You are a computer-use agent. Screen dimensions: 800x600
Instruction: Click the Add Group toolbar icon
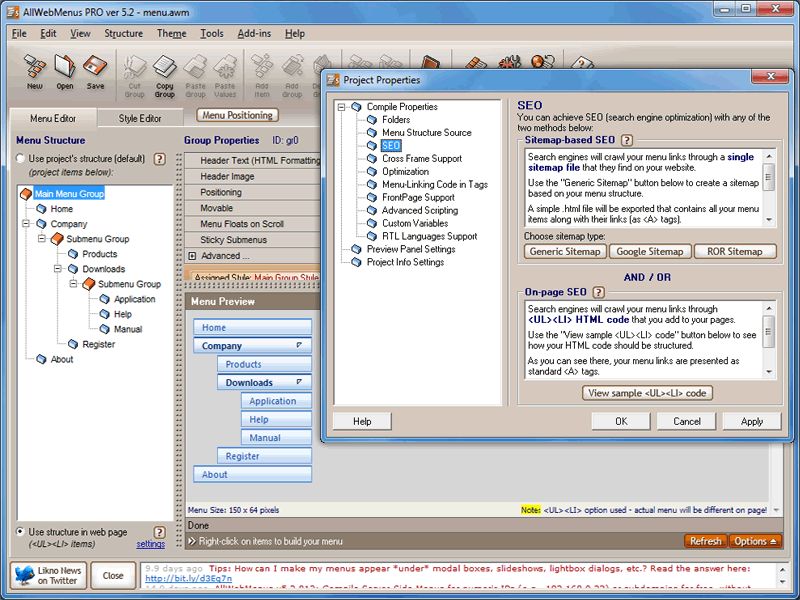(x=292, y=67)
